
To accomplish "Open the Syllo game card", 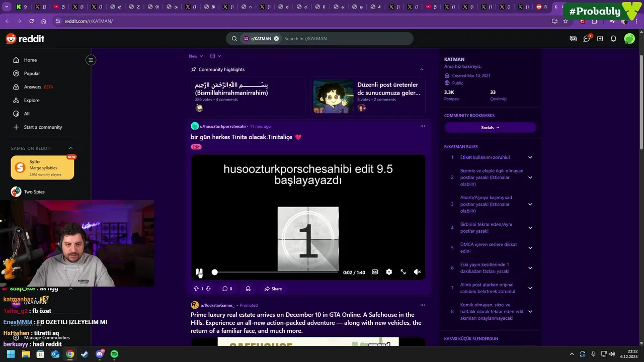I will pos(42,168).
